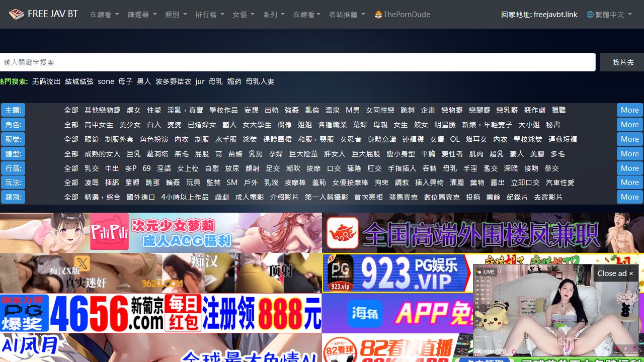Click the 923.vip PG logo in the blue banner
The height and width of the screenshot is (362, 644).
(x=340, y=273)
